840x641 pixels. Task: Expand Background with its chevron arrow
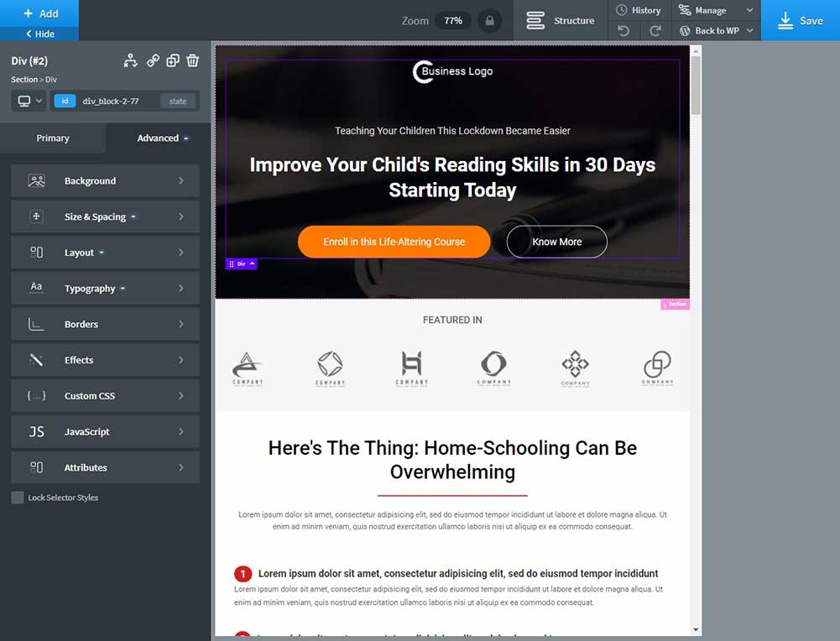[x=181, y=181]
